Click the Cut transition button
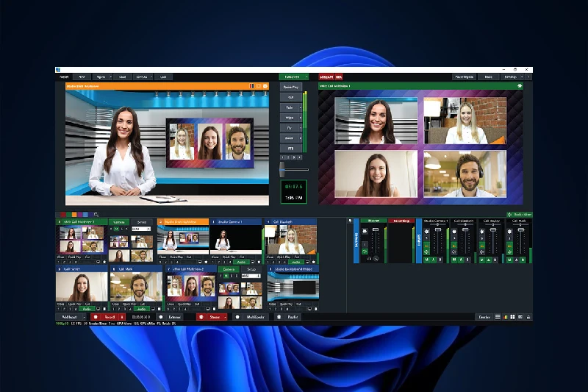588x392 pixels. pos(290,97)
